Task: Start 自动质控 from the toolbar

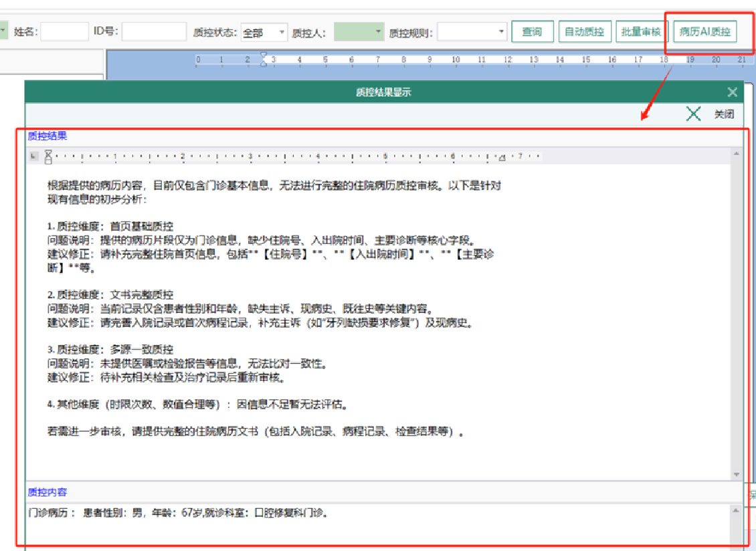Action: point(584,31)
